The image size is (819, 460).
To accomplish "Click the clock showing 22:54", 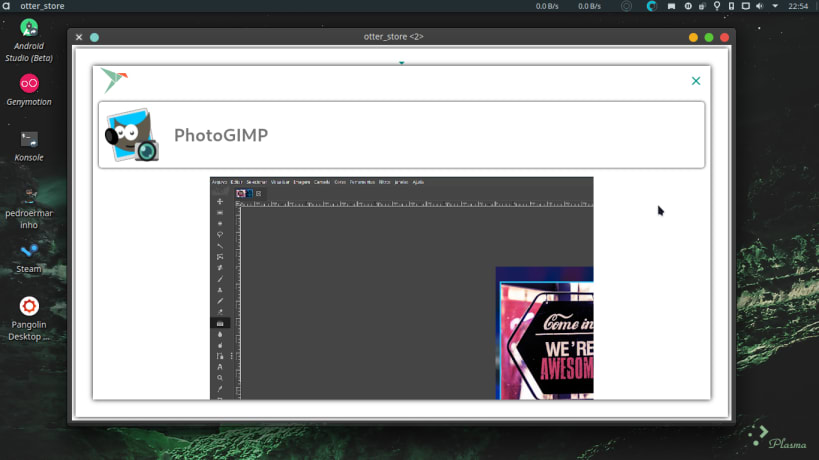I will [798, 6].
